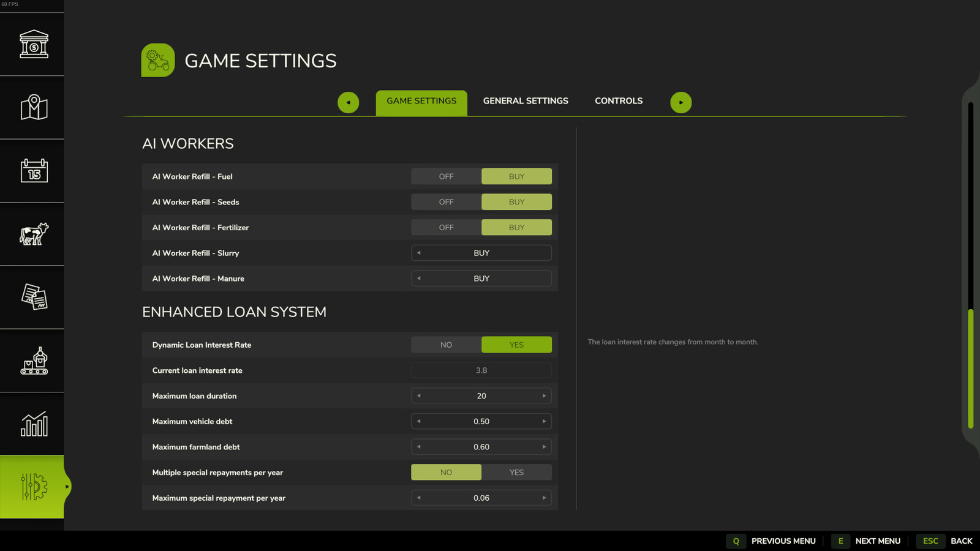Image resolution: width=980 pixels, height=551 pixels.
Task: Open the Finances panel via bank icon
Action: coord(32,45)
